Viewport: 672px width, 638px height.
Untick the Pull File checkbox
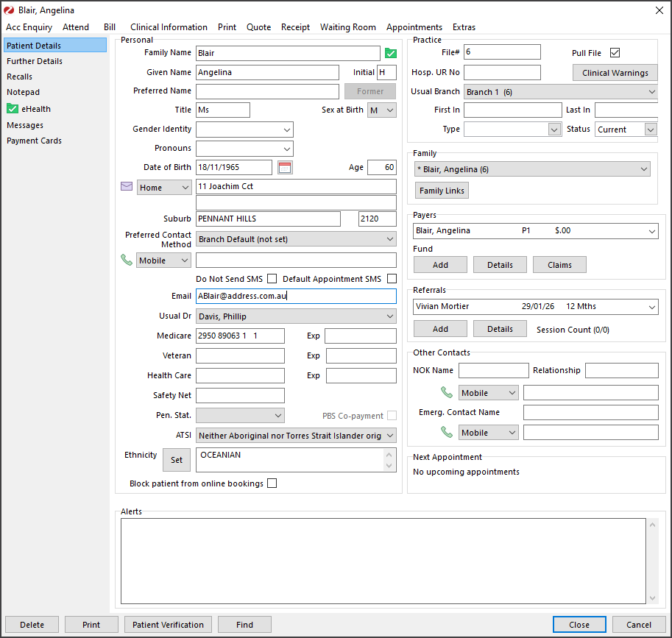coord(615,53)
